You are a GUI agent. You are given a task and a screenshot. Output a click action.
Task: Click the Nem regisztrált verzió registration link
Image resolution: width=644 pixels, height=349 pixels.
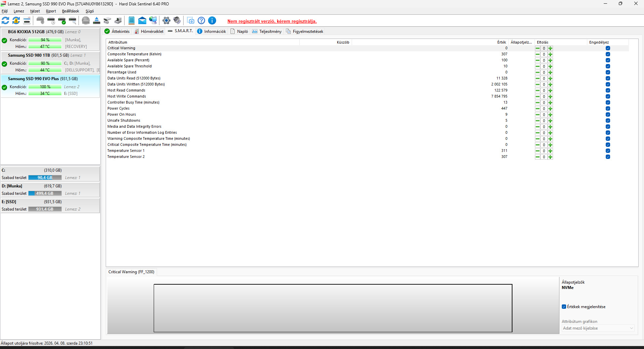(x=272, y=21)
